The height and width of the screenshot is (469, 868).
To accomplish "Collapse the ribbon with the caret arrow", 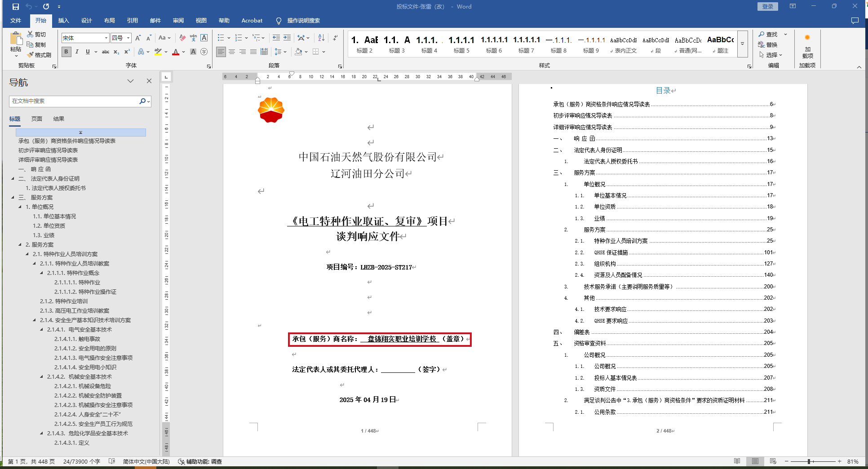I will click(859, 67).
